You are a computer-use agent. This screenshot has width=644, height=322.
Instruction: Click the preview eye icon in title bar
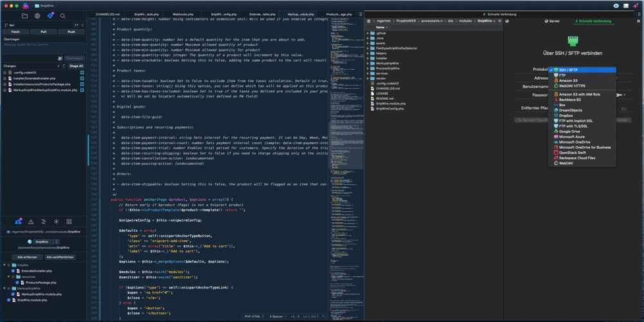tap(616, 5)
